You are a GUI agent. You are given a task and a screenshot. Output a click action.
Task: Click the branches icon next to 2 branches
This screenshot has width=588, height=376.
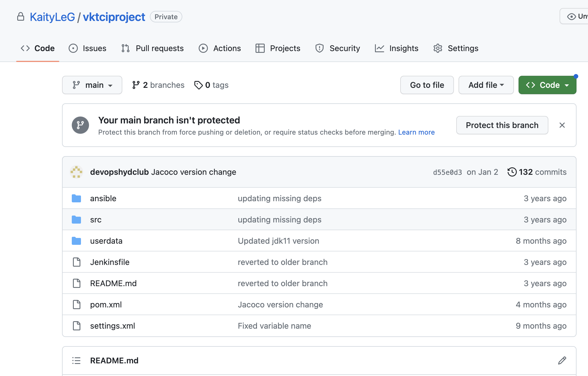coord(136,85)
